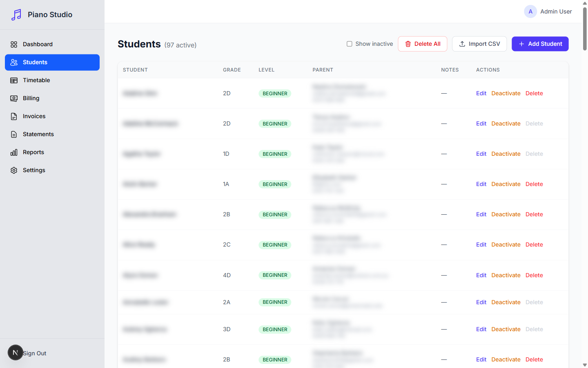Open Invoices via its document icon
Viewport: 588px width, 368px height.
[14, 116]
